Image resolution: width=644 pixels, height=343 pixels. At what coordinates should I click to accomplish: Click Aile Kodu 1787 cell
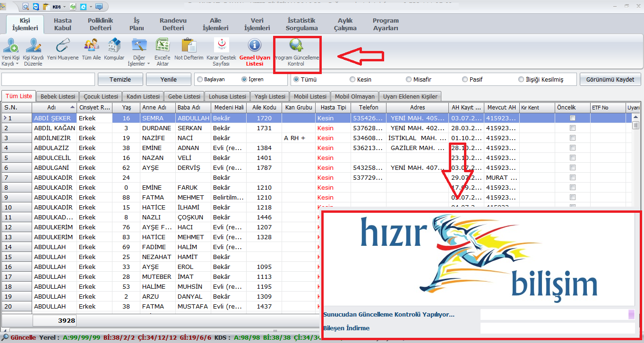264,167
